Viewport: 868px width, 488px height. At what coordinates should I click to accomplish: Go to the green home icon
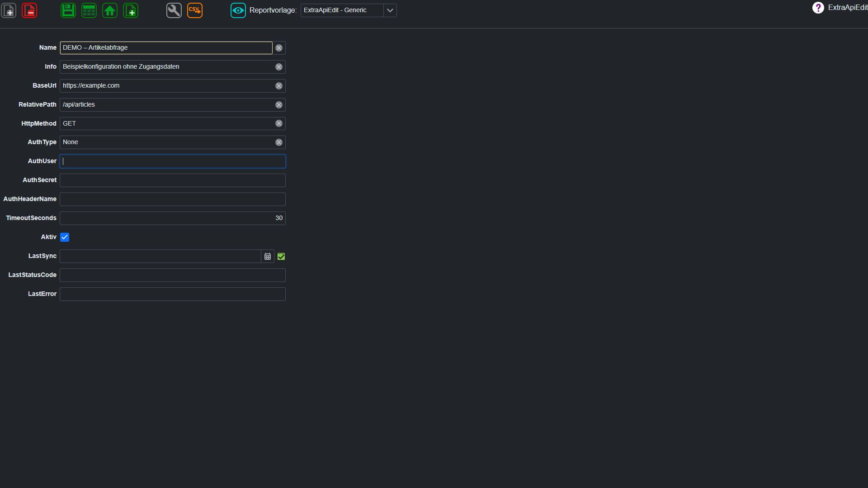[110, 10]
